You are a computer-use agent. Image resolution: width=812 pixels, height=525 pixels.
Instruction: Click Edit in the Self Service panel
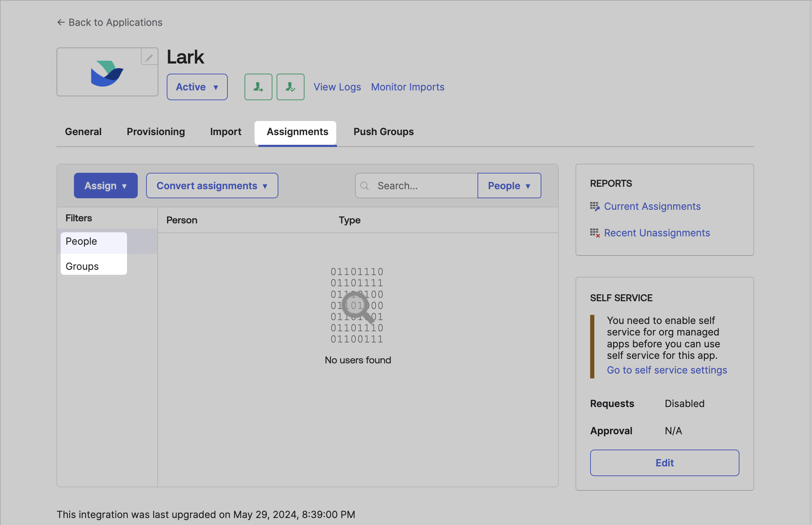[x=664, y=463]
